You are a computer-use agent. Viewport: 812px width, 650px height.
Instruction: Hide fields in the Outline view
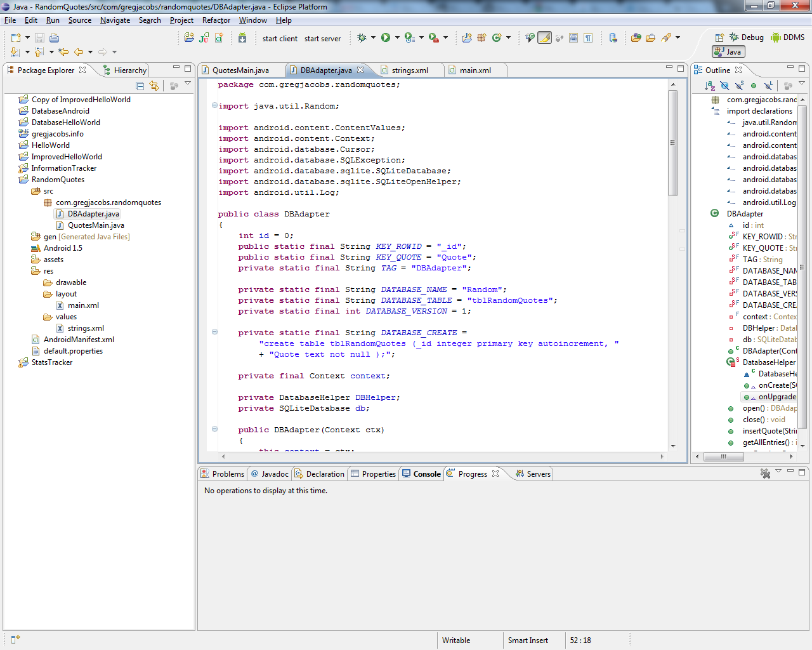click(x=725, y=85)
